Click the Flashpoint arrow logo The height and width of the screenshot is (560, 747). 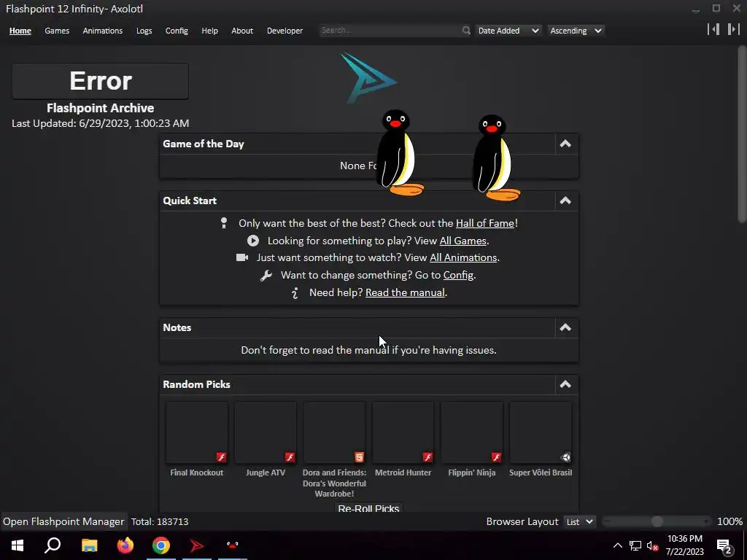click(x=368, y=77)
